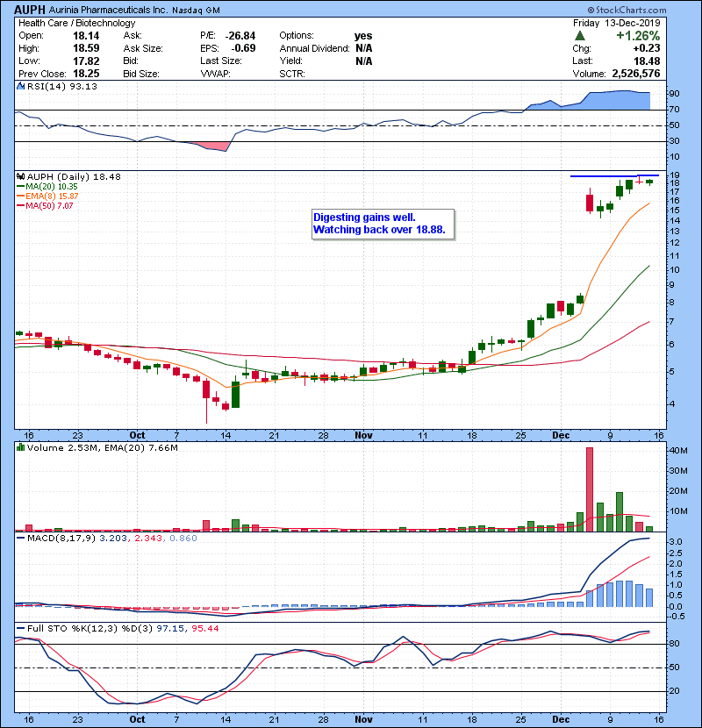Screen dimensions: 702x728
Task: Select the Open value 18.14
Action: coord(86,36)
